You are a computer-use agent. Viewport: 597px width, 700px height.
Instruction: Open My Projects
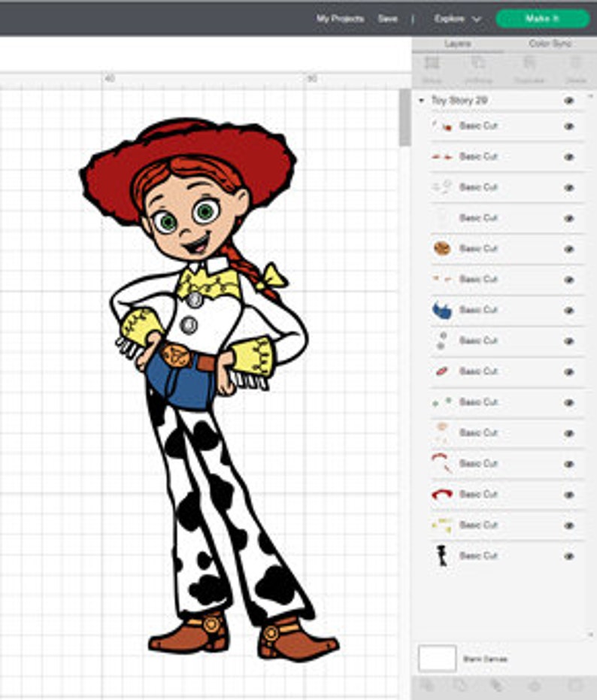341,19
